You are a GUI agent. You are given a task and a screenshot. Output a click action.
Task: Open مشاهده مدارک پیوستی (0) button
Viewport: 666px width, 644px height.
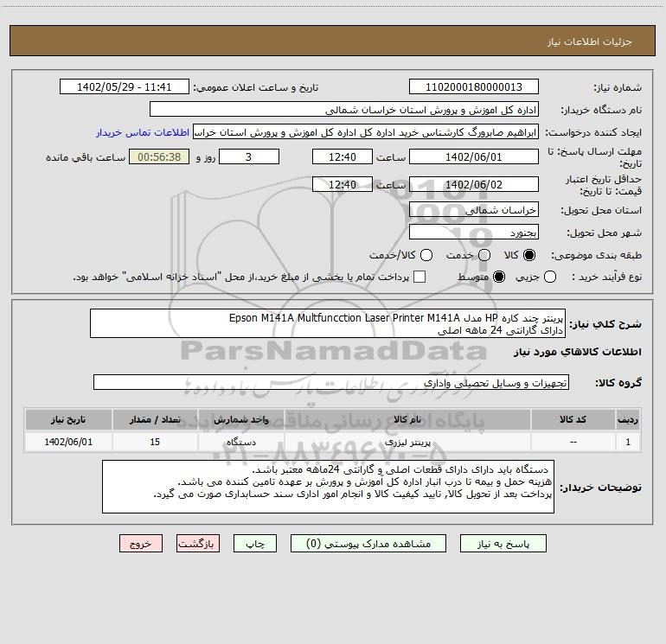pos(368,544)
